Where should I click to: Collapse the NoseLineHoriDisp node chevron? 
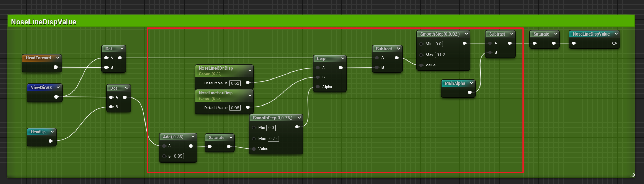pos(250,95)
